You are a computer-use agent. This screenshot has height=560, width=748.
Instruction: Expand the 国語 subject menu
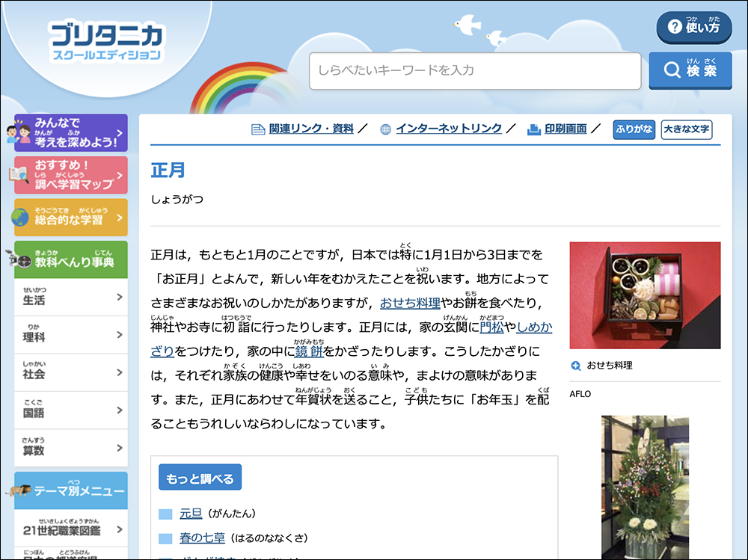[x=71, y=410]
